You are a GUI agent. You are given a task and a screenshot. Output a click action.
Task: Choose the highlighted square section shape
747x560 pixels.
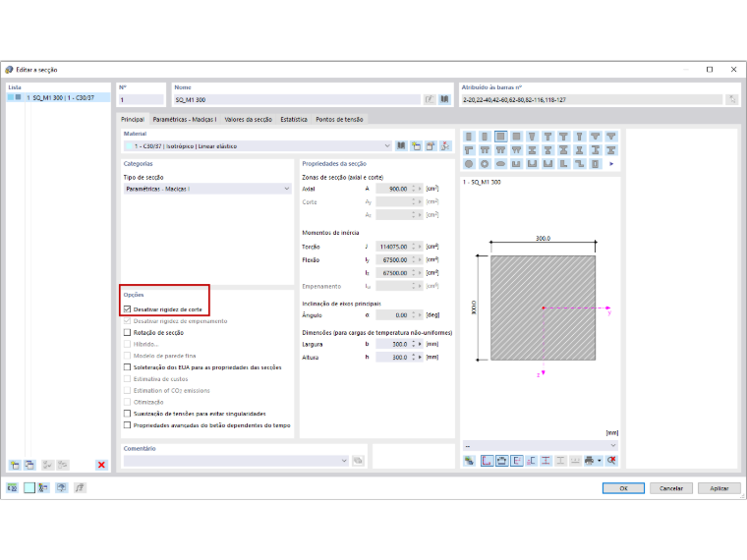500,137
